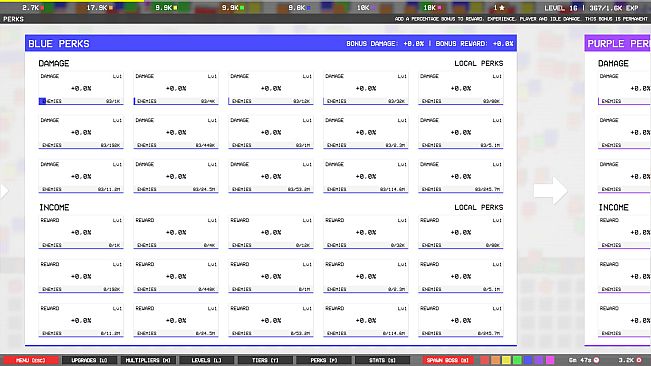Select the purple color swatch in bottom bar
Image resolution: width=651 pixels, height=366 pixels.
539,360
